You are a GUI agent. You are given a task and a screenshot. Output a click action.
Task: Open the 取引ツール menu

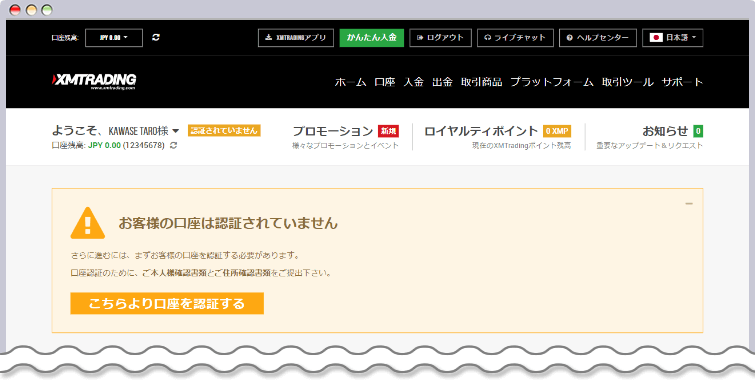pyautogui.click(x=627, y=82)
